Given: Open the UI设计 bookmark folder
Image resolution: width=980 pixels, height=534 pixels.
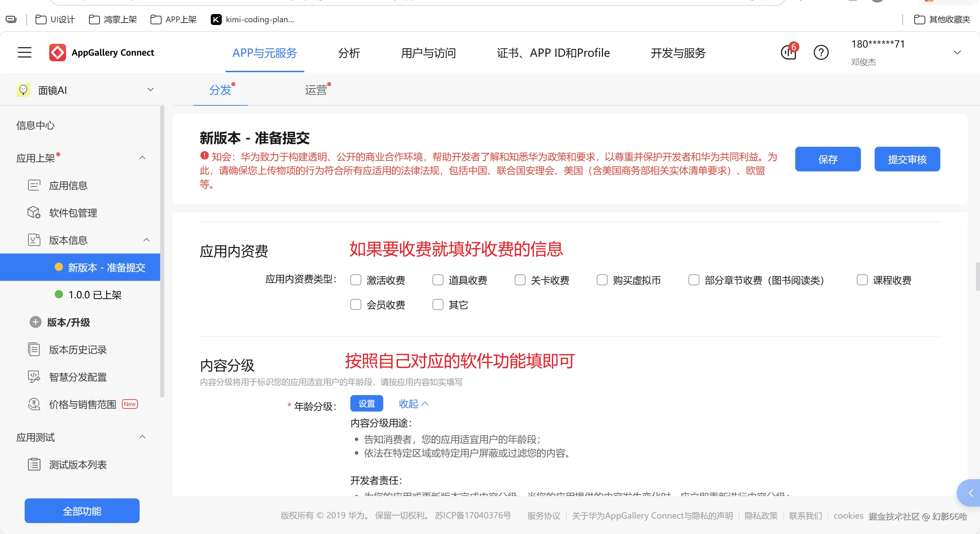Looking at the screenshot, I should (55, 19).
